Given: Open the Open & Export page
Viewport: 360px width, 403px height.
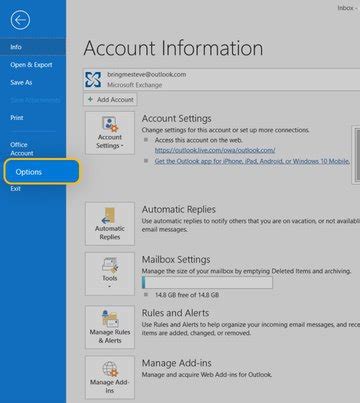Looking at the screenshot, I should pyautogui.click(x=31, y=65).
